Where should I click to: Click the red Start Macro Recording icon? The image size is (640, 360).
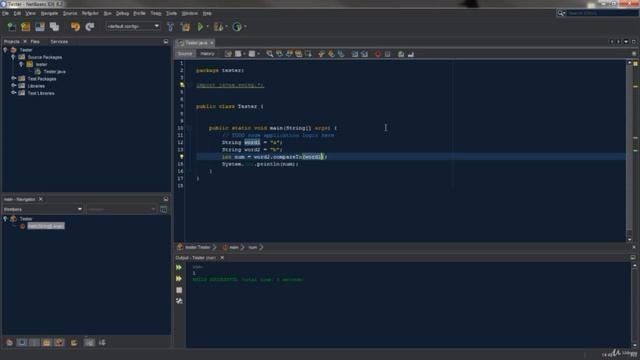(x=378, y=54)
